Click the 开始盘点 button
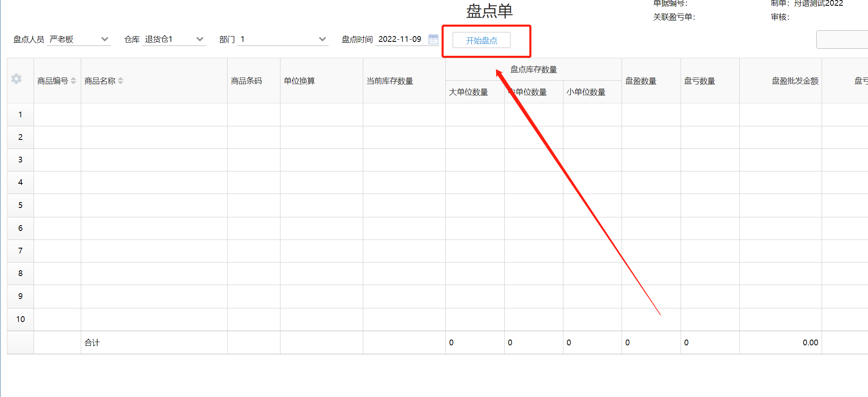Screen dimensions: 868x397 click(x=481, y=41)
